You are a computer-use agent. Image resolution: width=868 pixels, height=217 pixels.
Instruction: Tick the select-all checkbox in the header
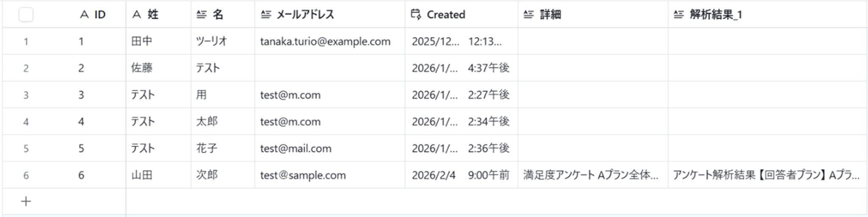tap(26, 15)
